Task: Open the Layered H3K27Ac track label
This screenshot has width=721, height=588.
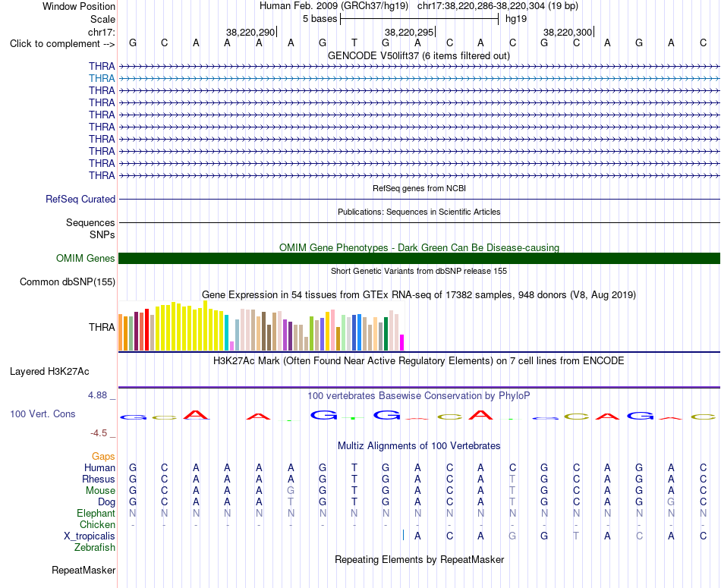Action: tap(49, 372)
